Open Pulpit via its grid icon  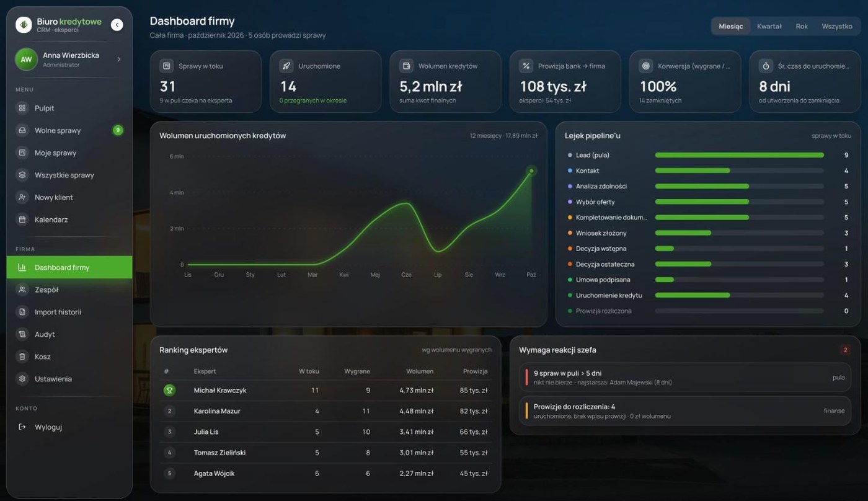point(22,108)
